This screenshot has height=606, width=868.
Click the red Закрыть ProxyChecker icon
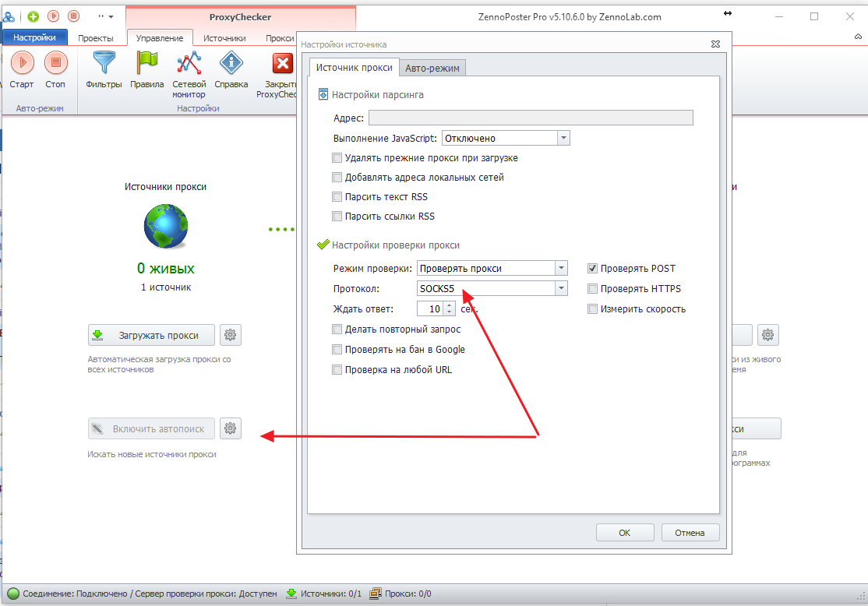(283, 63)
